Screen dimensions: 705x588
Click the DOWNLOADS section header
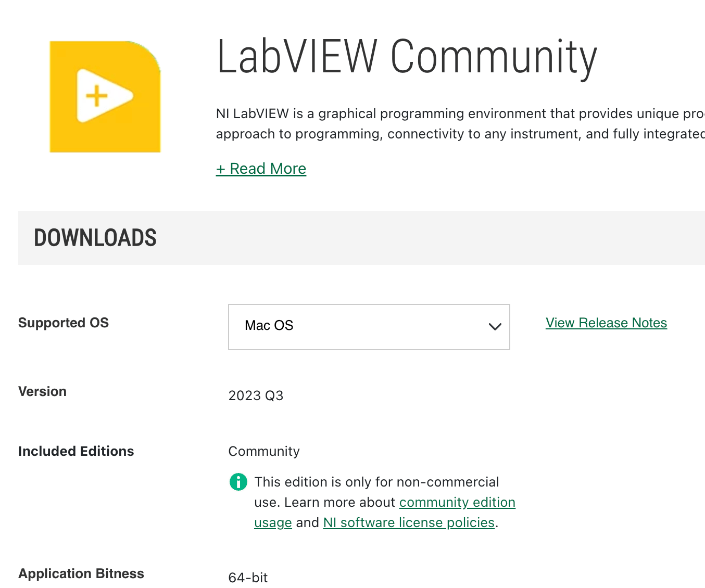click(x=95, y=238)
